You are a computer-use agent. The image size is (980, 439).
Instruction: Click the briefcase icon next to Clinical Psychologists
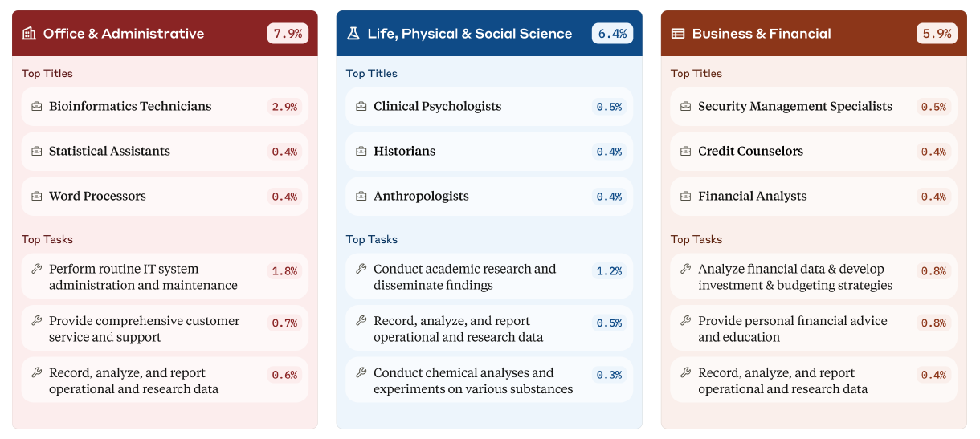tap(361, 107)
